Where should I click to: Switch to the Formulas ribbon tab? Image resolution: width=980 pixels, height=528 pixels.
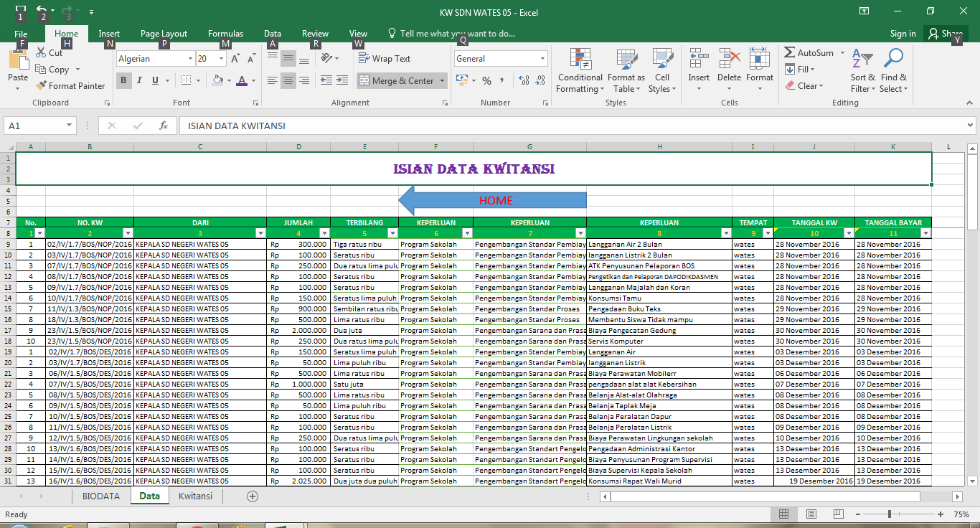pyautogui.click(x=225, y=32)
